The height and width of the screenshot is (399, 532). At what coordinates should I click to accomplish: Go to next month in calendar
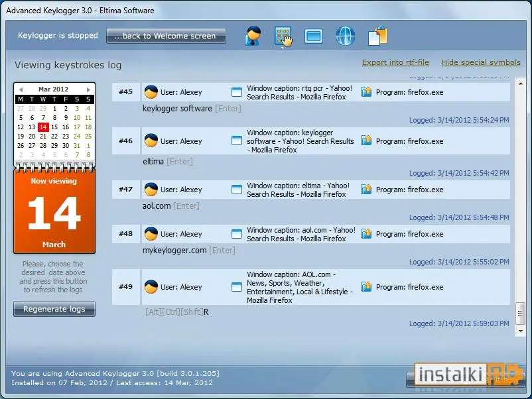(88, 89)
